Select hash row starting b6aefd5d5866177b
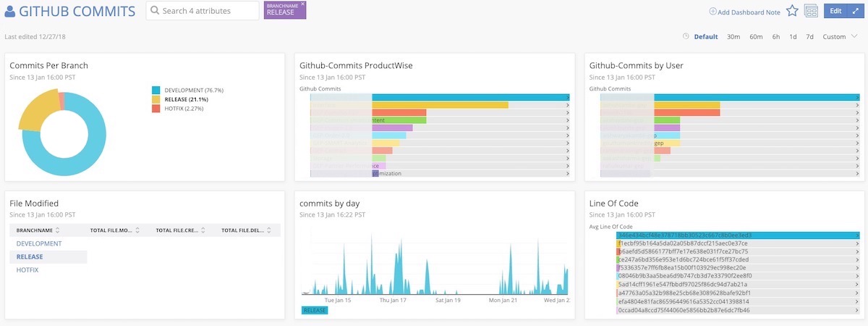Viewport: 868px width, 326px height. click(739, 251)
